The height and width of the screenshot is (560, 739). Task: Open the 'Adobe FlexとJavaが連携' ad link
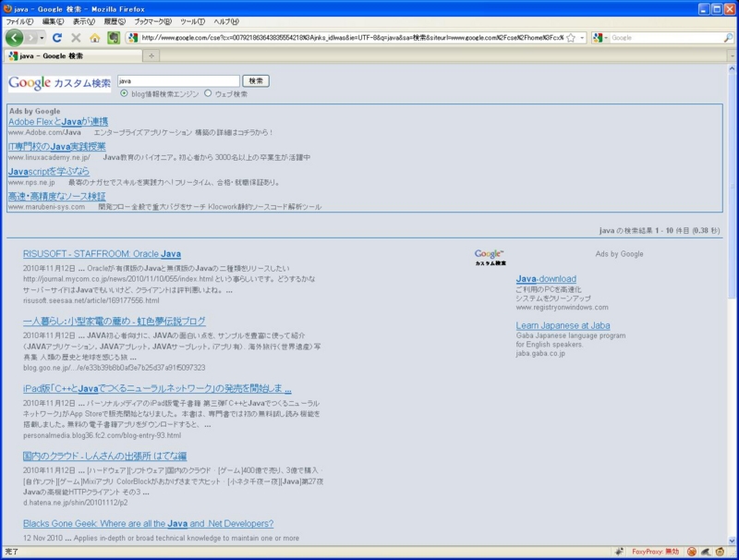click(58, 122)
